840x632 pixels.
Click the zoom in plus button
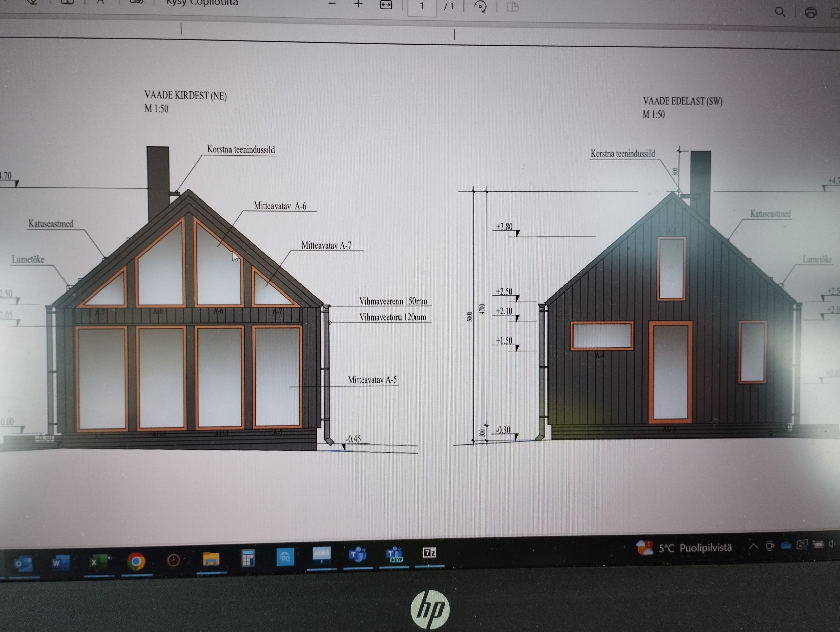pos(358,5)
